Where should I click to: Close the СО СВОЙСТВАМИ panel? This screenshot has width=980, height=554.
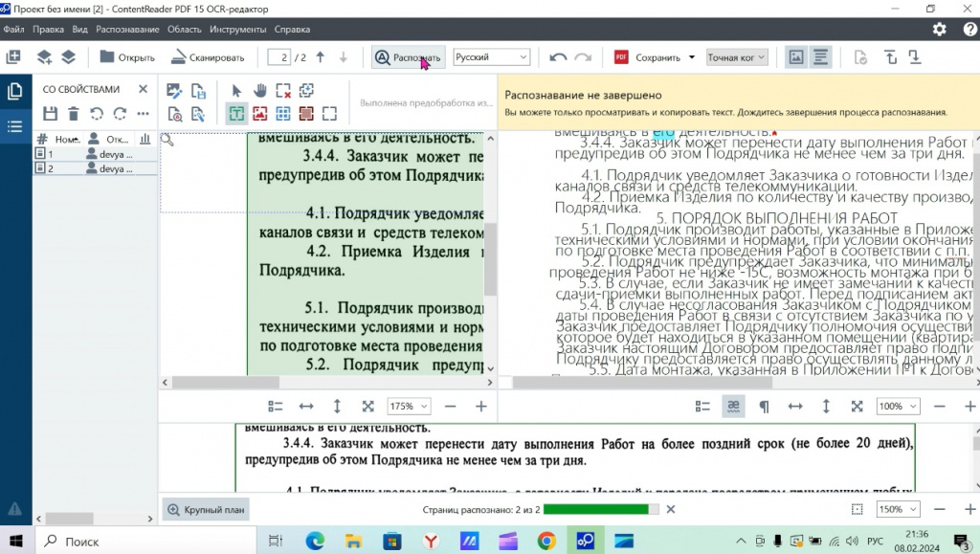[x=144, y=89]
